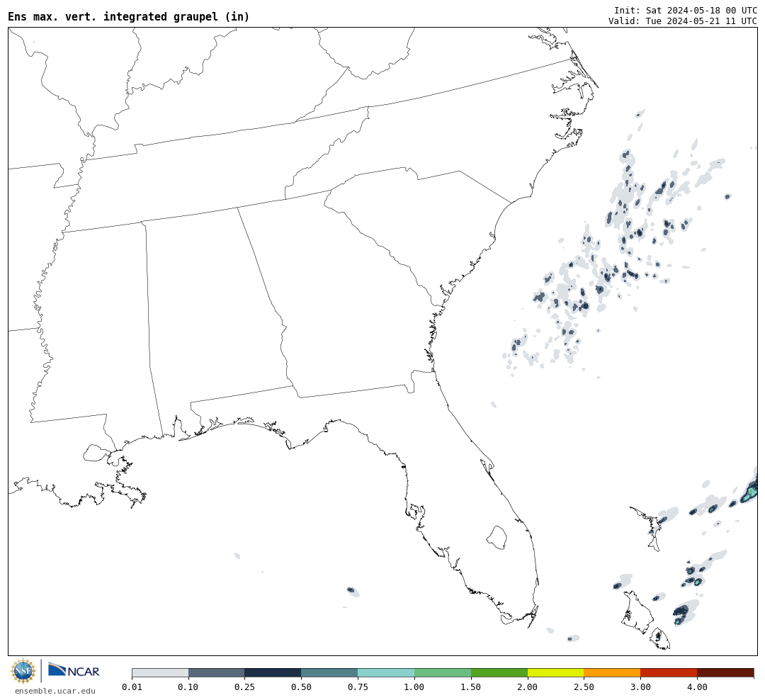Select the 0.01–0.10 light gray swatch
Image resolution: width=765 pixels, height=700 pixels.
pos(160,672)
